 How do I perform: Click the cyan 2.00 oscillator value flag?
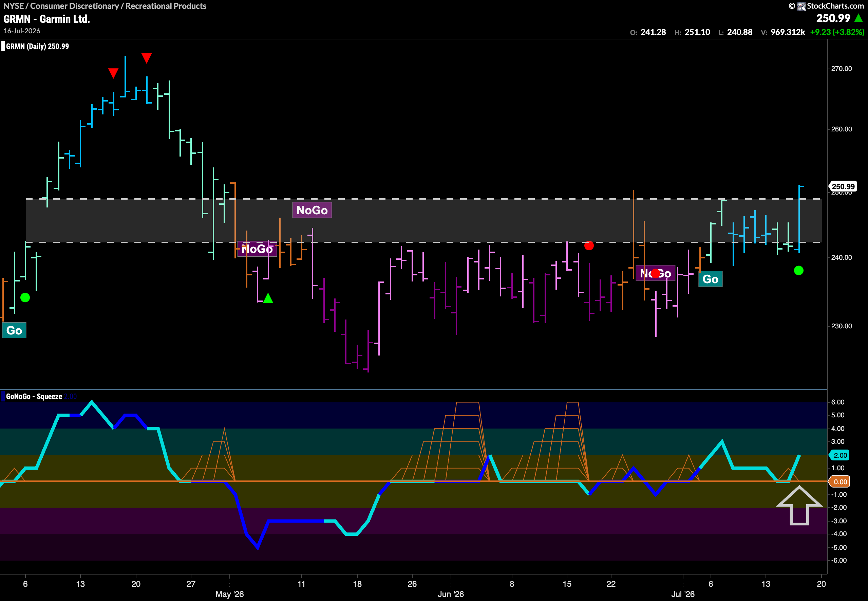pos(839,455)
